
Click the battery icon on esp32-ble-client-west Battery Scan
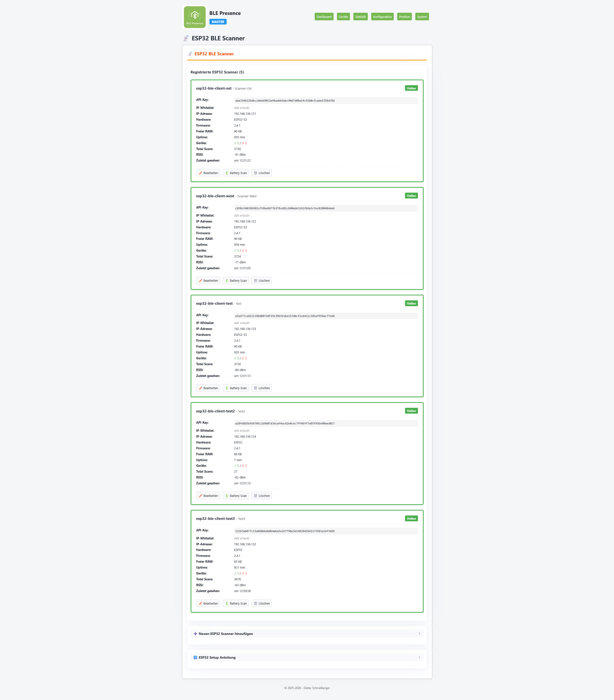(x=227, y=280)
